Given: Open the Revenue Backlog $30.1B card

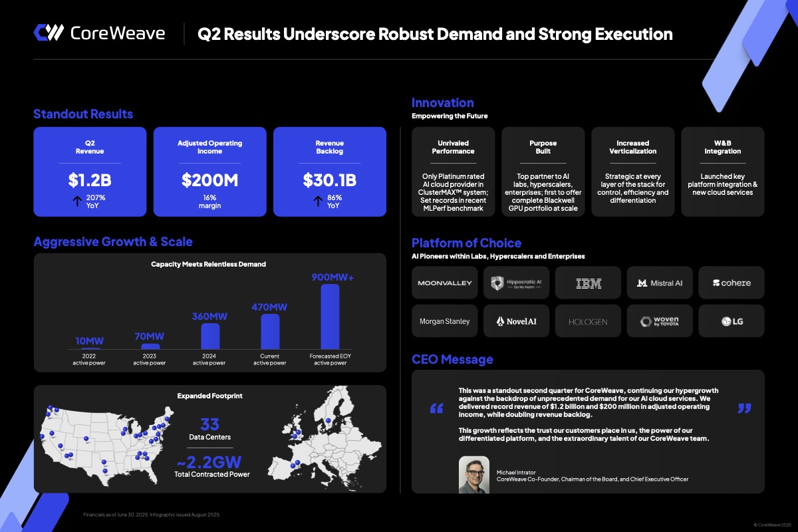Looking at the screenshot, I should 330,172.
